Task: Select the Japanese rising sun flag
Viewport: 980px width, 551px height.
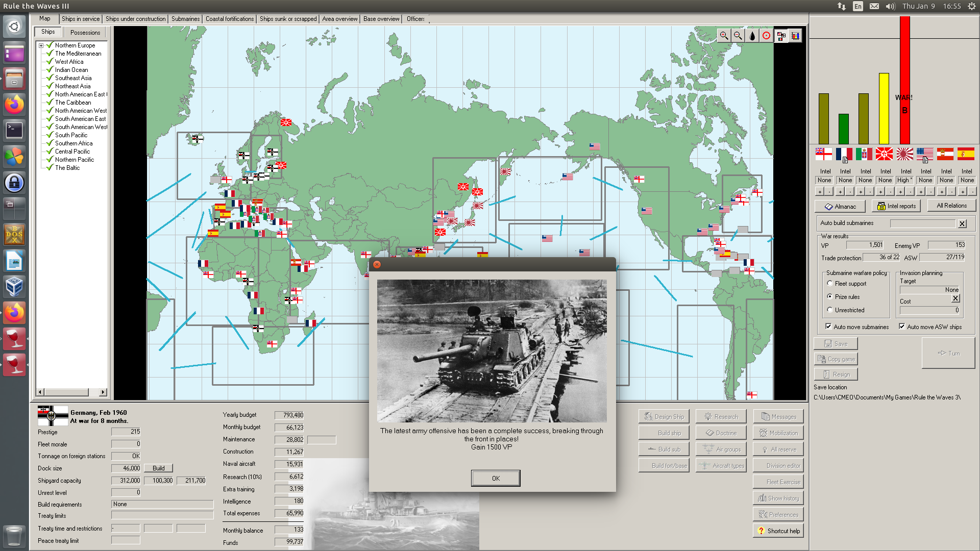Action: pyautogui.click(x=905, y=154)
